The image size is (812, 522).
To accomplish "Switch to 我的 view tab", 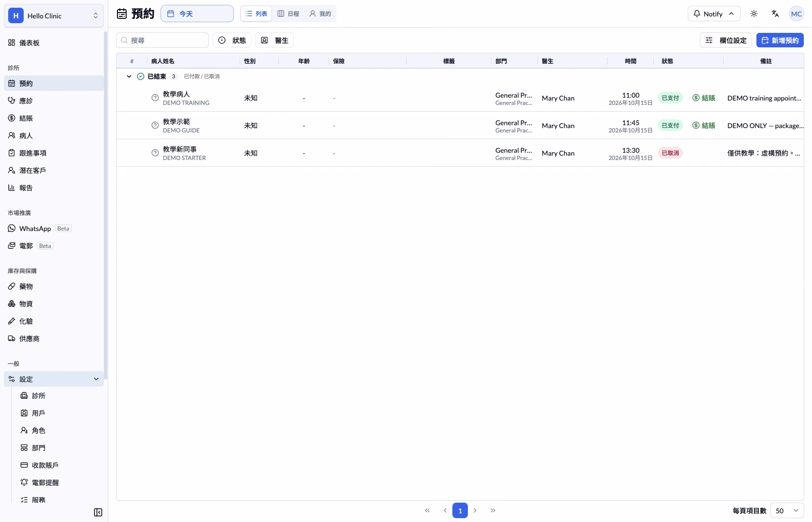I will [320, 14].
